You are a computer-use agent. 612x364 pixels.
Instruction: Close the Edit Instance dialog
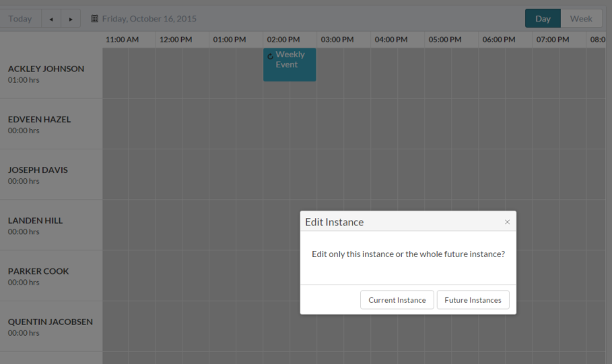coord(507,222)
